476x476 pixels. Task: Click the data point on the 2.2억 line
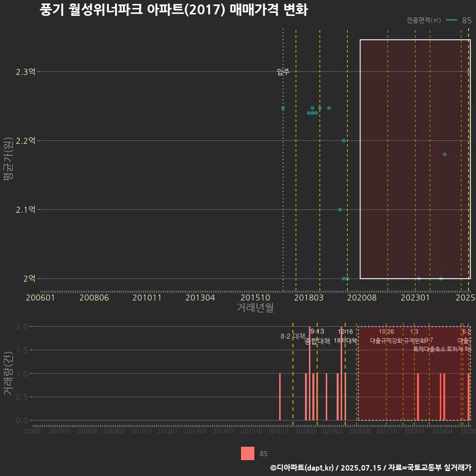pos(344,140)
